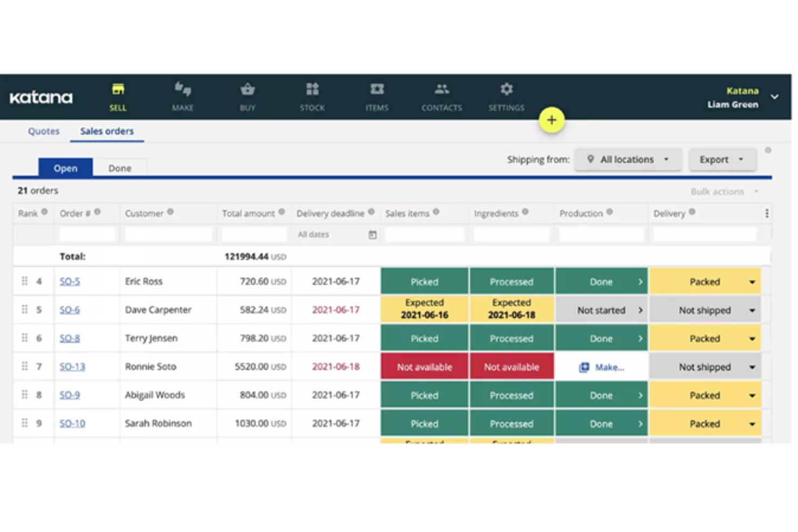Image resolution: width=798 pixels, height=532 pixels.
Task: Switch to the Done orders tab
Action: pos(120,168)
